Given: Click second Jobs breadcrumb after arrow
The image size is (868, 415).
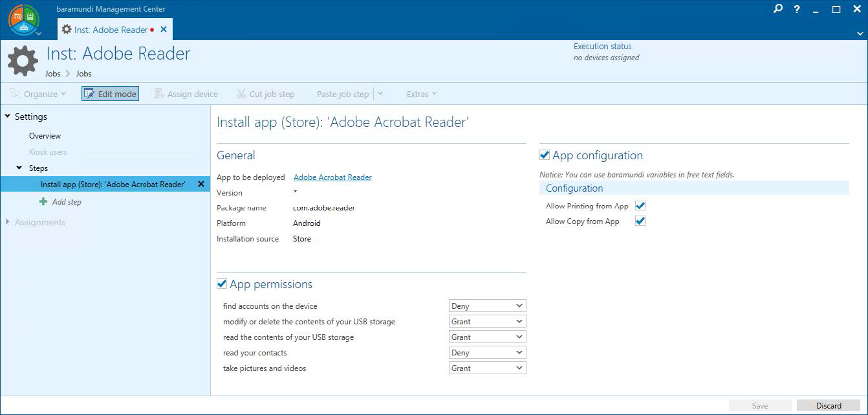Looking at the screenshot, I should 84,74.
